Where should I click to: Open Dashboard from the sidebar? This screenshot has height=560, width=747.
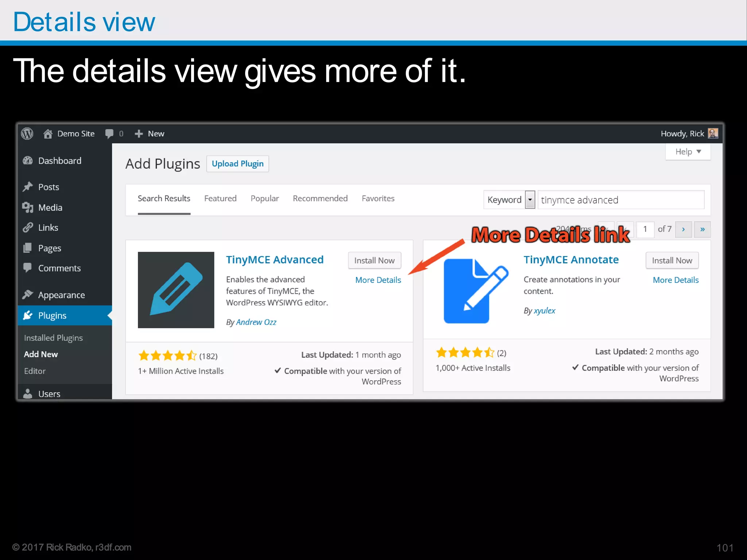point(59,161)
